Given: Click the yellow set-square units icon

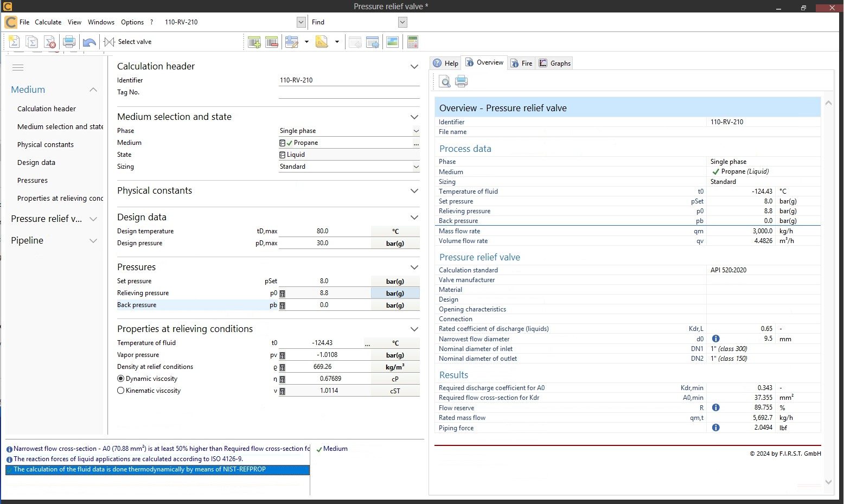Looking at the screenshot, I should click(x=322, y=42).
